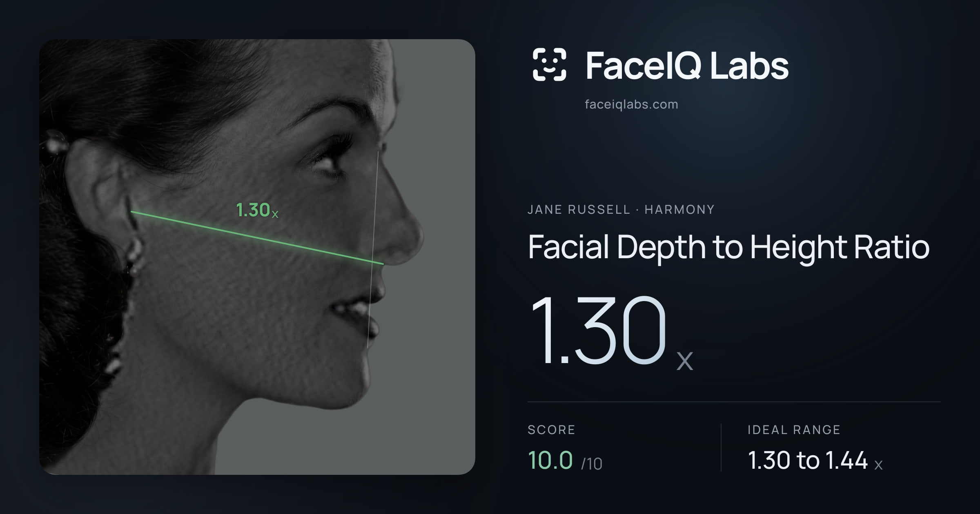Open the faceiqlabs.com link
The width and height of the screenshot is (980, 514).
tap(631, 104)
